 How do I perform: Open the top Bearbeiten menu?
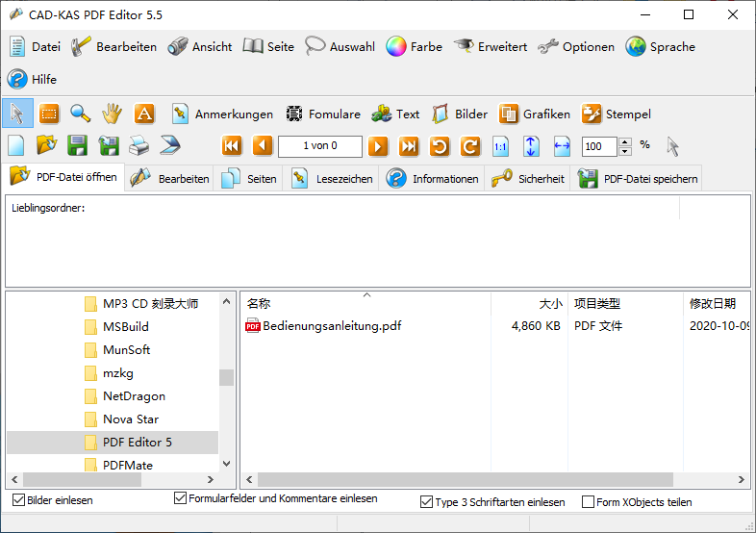[x=113, y=47]
